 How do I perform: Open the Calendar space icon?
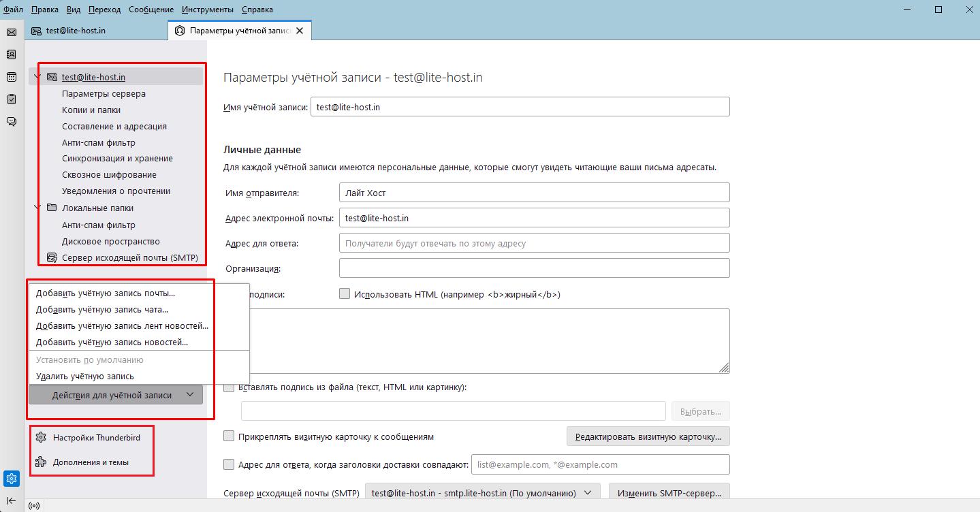(x=12, y=77)
